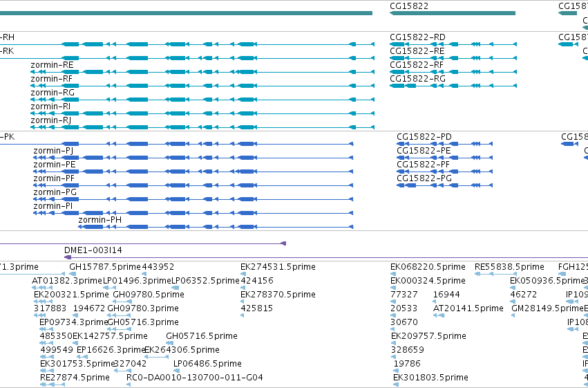Click the EK278370.5prime EST label

click(x=278, y=295)
